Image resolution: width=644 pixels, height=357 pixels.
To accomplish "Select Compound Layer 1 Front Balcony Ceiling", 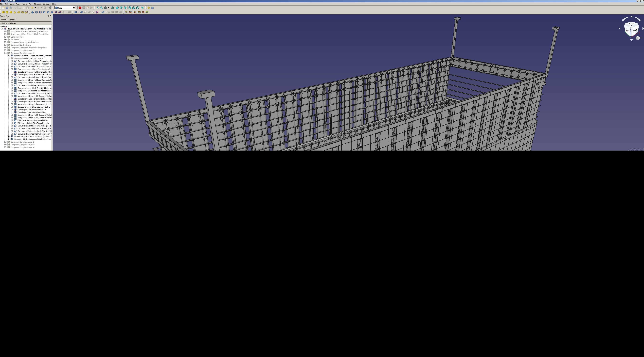I will pyautogui.click(x=33, y=107).
